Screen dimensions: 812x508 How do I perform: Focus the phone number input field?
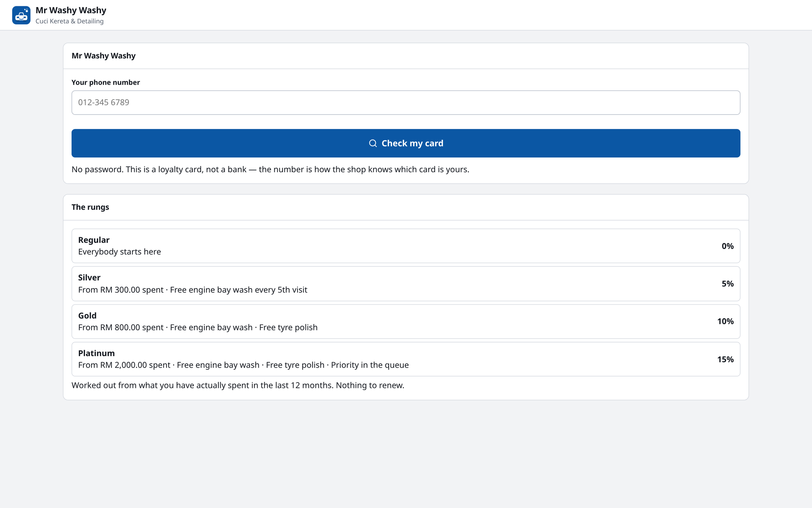406,102
